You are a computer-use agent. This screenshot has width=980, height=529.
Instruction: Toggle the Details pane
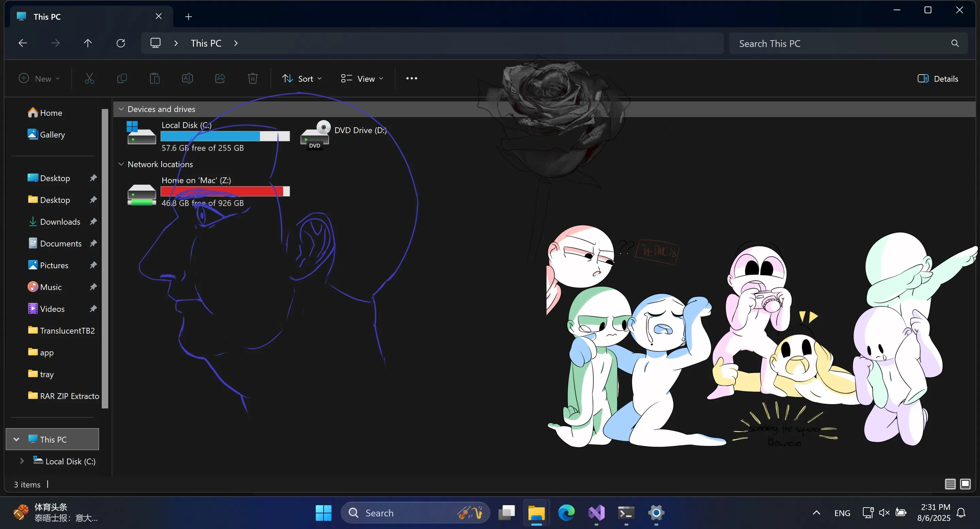pyautogui.click(x=938, y=79)
